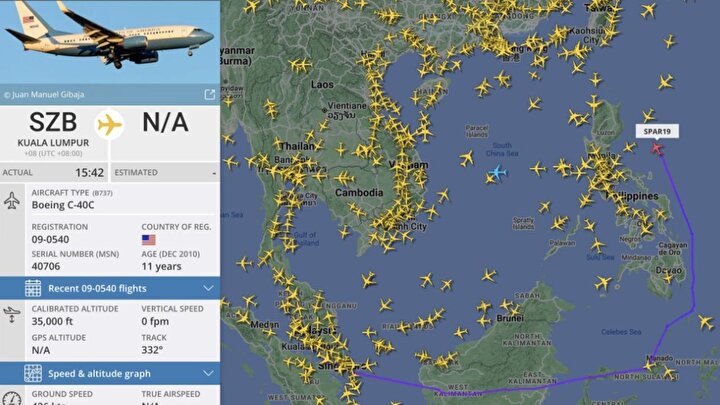Click the yellow route plane icon beside SZB
Viewport: 720px width, 405px height.
pos(110,124)
